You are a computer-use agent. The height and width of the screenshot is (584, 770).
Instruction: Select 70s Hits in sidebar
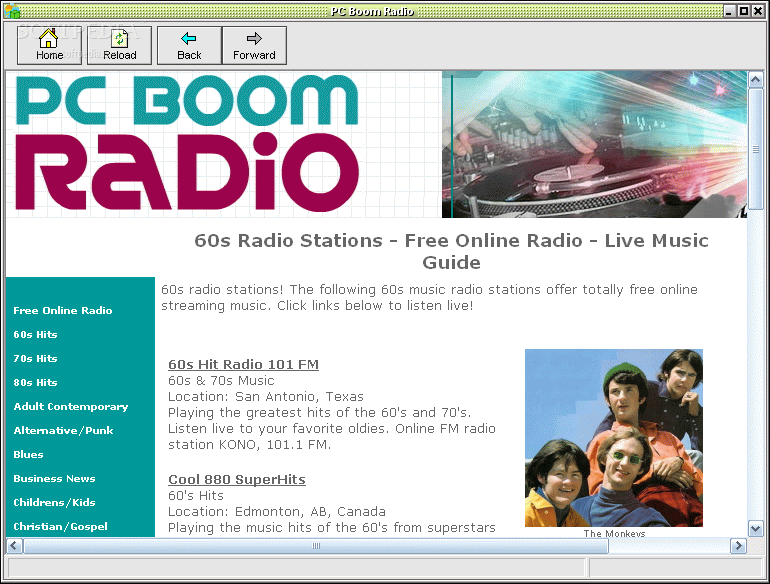click(x=35, y=359)
